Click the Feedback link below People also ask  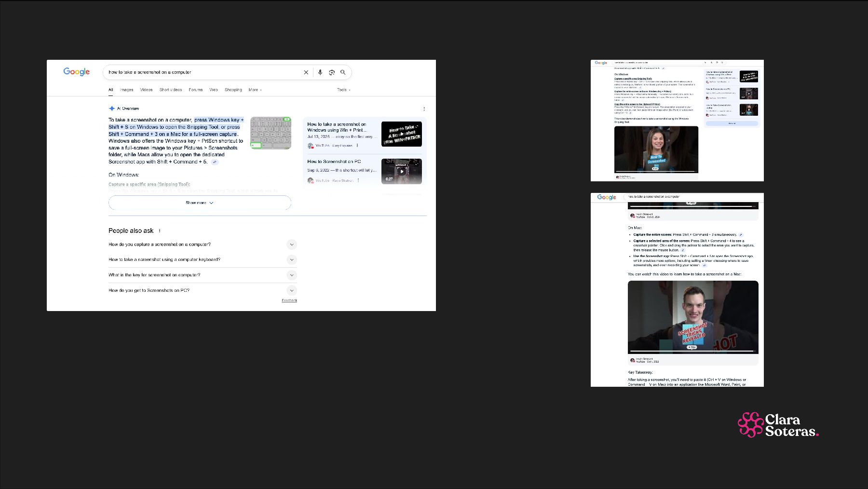289,300
